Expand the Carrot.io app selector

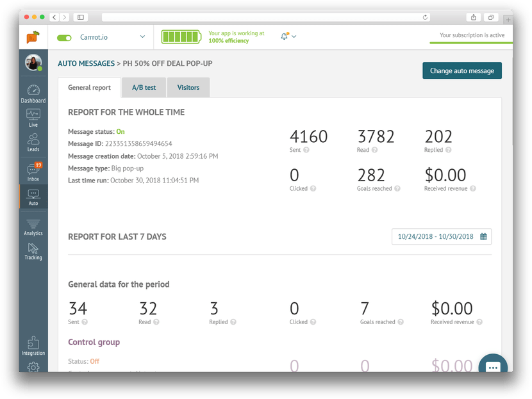[x=142, y=37]
